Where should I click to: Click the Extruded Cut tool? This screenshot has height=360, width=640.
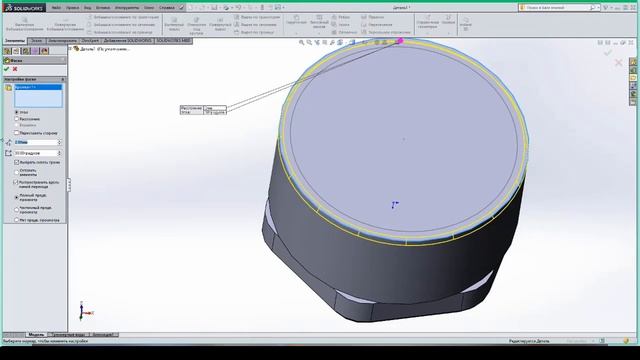click(x=174, y=24)
